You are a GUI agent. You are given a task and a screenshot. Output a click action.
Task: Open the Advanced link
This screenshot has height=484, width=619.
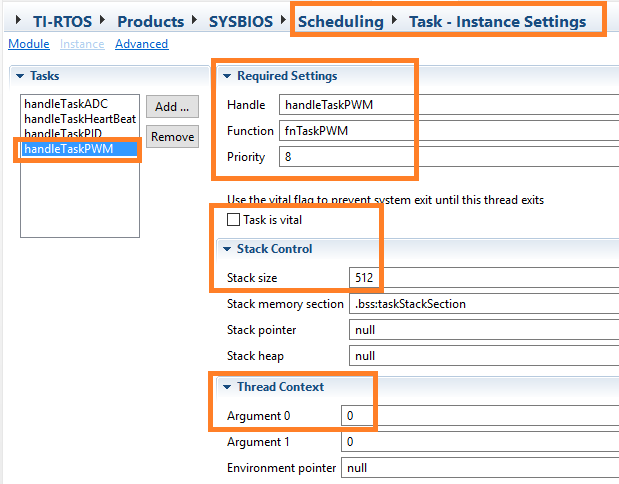[141, 44]
